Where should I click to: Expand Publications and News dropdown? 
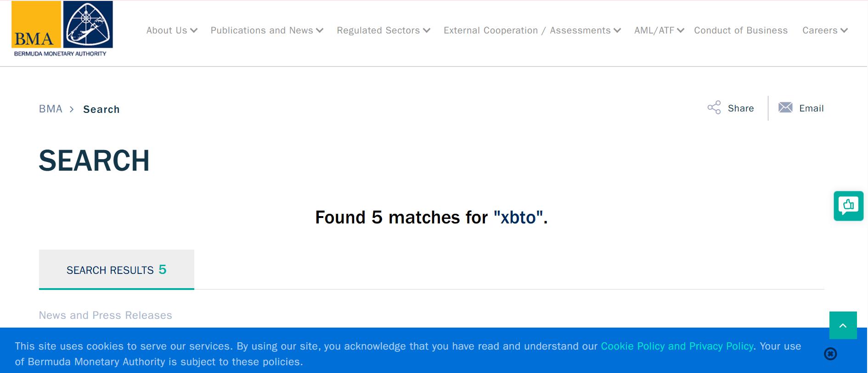pos(267,30)
